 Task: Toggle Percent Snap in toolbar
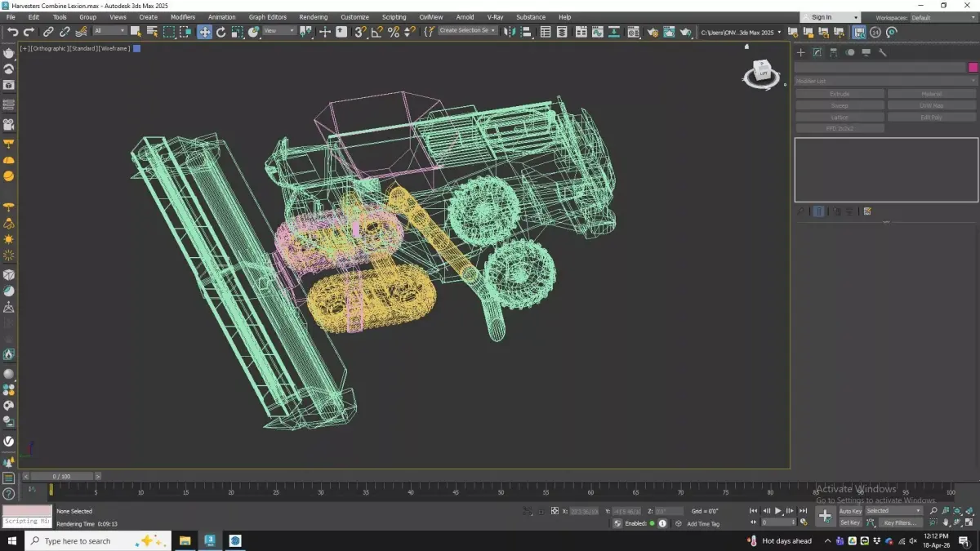coord(393,32)
